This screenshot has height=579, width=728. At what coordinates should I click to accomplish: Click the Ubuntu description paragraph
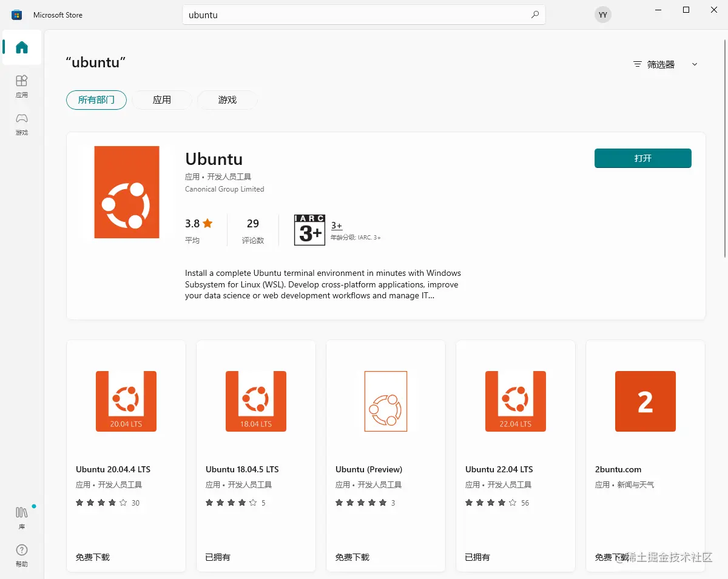coord(323,284)
